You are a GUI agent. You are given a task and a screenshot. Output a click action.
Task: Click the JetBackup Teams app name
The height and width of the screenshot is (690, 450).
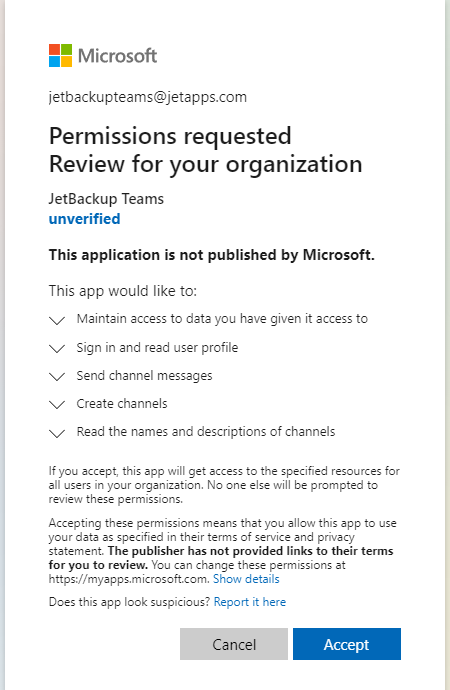pyautogui.click(x=106, y=199)
